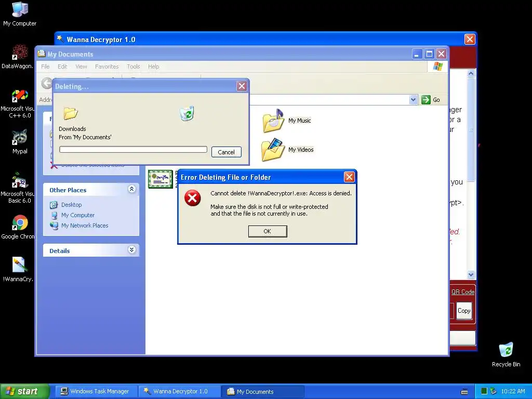This screenshot has height=399, width=532.
Task: Open QR Code link in Wanna Decryptor
Action: click(463, 292)
